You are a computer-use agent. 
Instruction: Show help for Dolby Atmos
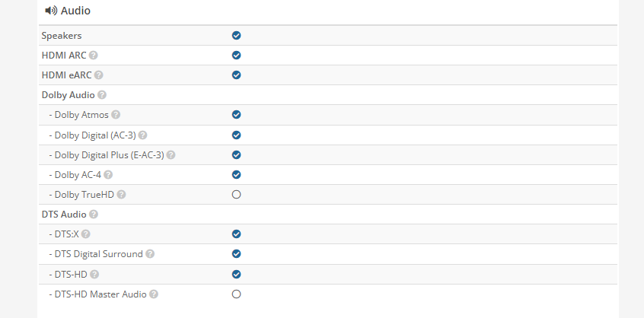point(116,114)
